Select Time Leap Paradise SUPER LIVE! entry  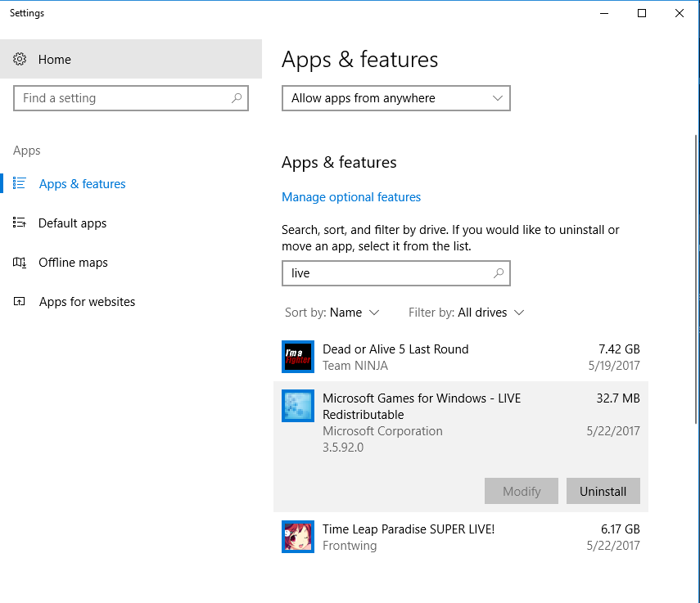(x=460, y=537)
